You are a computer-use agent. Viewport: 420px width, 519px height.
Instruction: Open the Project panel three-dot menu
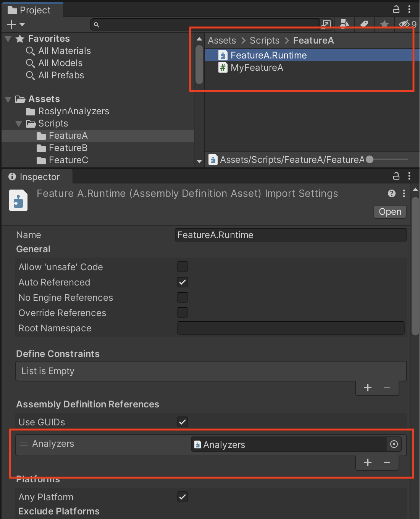coord(409,9)
